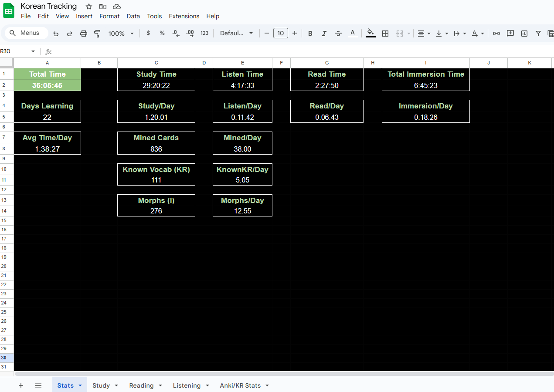Redo the last action
The height and width of the screenshot is (392, 554).
(x=70, y=34)
